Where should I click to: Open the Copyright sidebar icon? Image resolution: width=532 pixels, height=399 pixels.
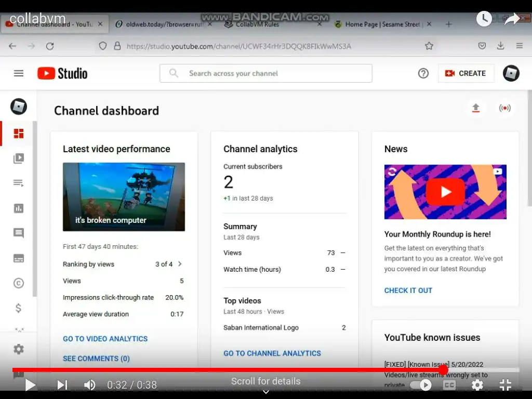point(19,283)
